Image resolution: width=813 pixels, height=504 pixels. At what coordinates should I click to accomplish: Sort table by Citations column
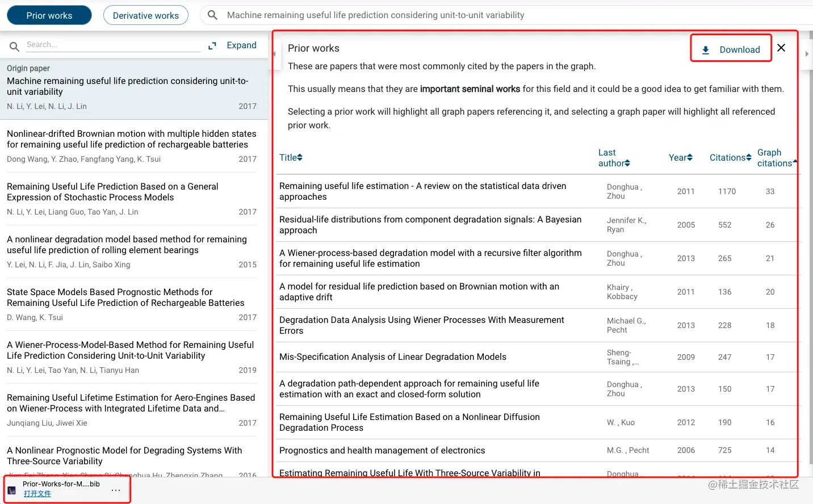point(731,157)
